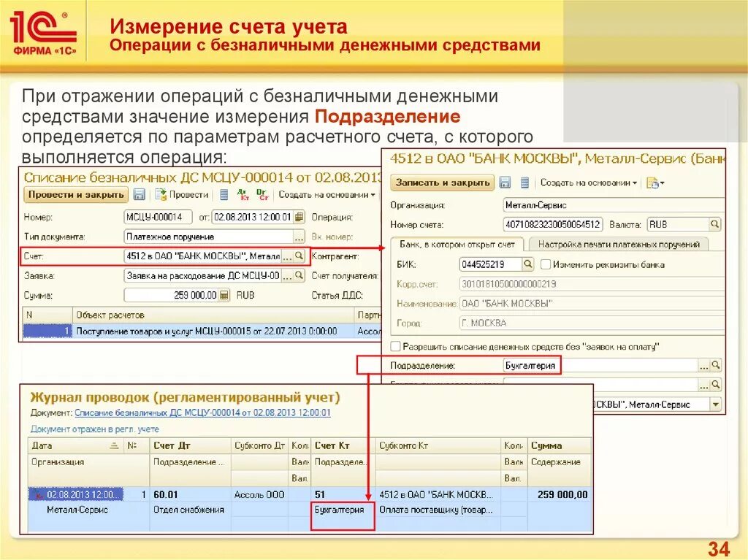Viewport: 748px width, 560px height.
Task: Click floppy save icon in bank account window
Action: click(x=505, y=183)
